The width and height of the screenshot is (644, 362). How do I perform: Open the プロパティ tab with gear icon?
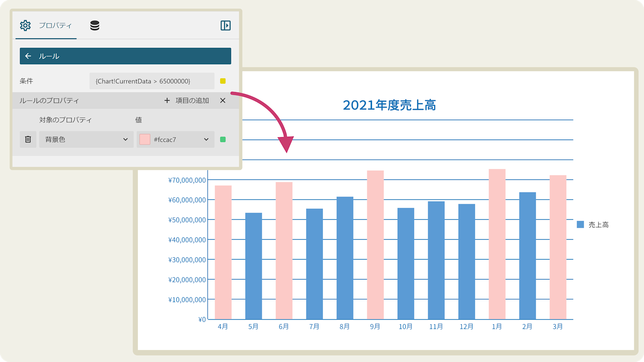click(46, 25)
